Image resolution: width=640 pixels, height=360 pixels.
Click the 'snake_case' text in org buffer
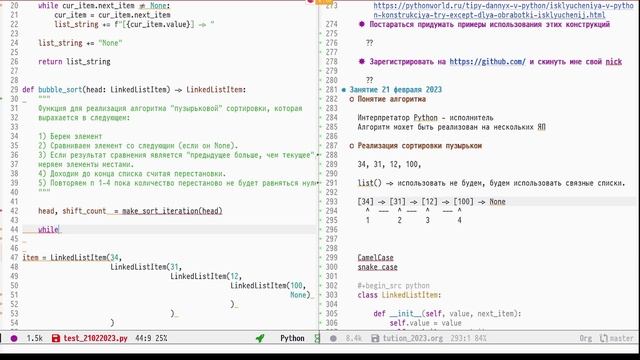378,267
